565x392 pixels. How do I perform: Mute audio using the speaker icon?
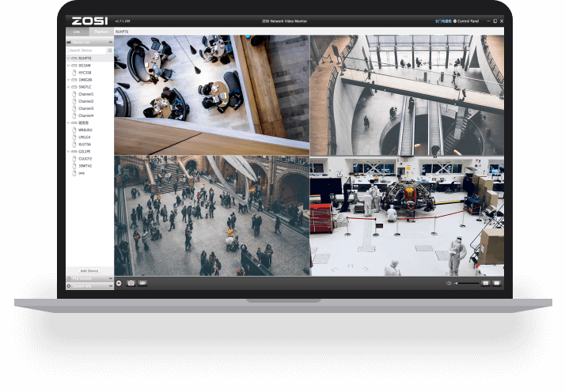(448, 283)
